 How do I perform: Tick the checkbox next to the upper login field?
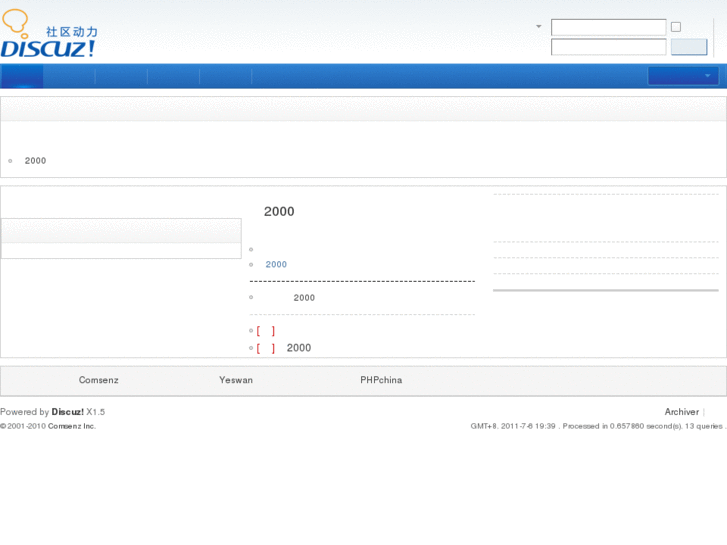(x=676, y=27)
